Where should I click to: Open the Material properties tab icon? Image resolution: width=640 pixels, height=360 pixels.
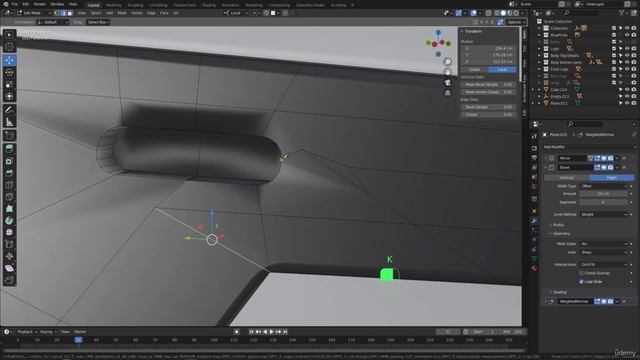[x=534, y=268]
